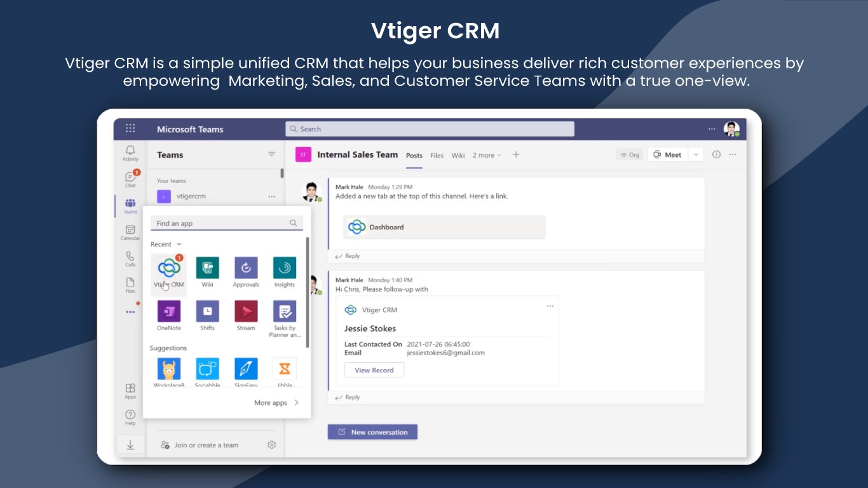
Task: Open the app launcher waffle icon
Action: (130, 128)
